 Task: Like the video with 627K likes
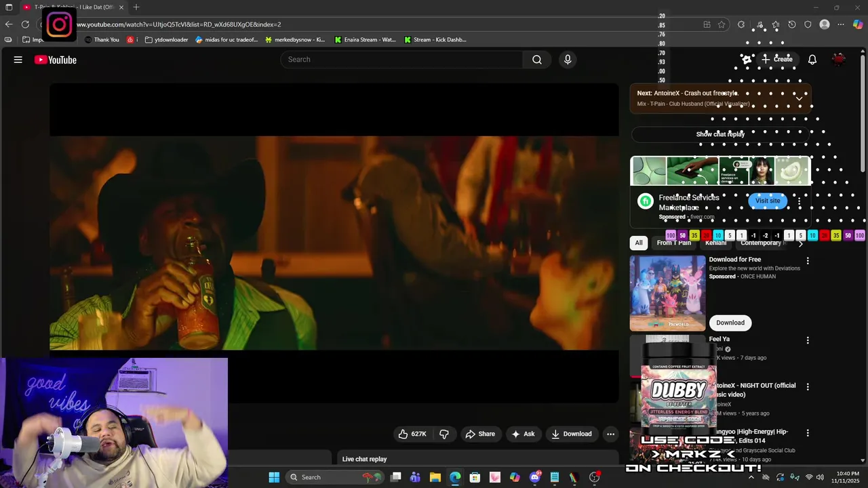tap(412, 434)
